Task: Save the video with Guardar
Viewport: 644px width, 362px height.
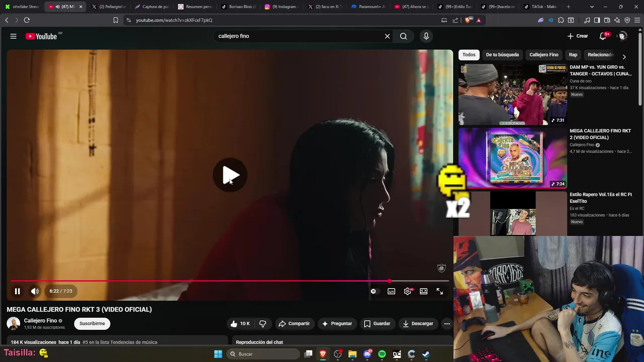Action: (x=377, y=324)
